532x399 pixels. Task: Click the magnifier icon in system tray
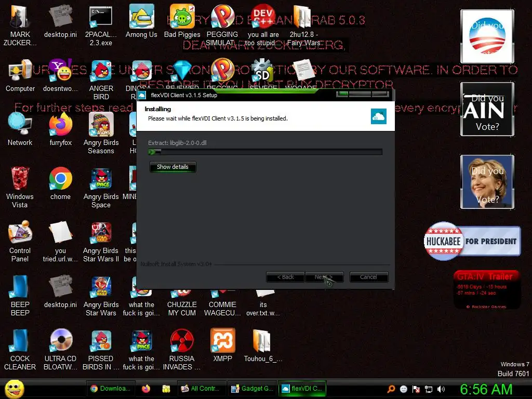(x=391, y=389)
